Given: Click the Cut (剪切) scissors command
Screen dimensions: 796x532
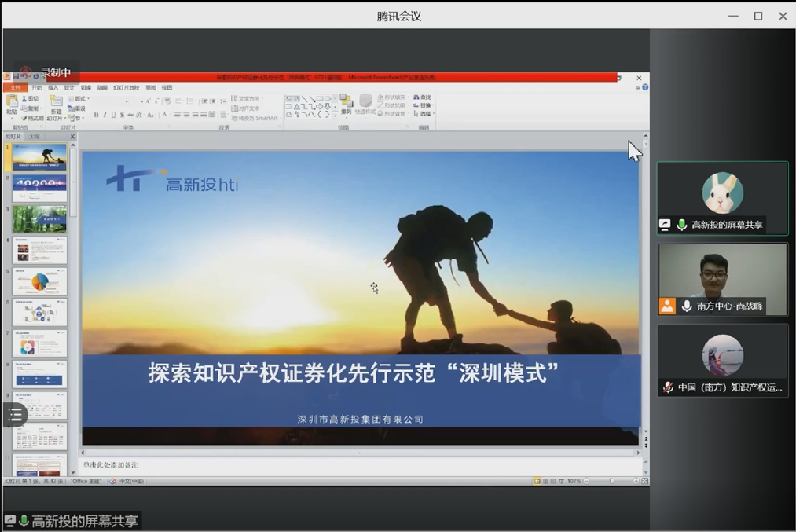Looking at the screenshot, I should (x=30, y=98).
